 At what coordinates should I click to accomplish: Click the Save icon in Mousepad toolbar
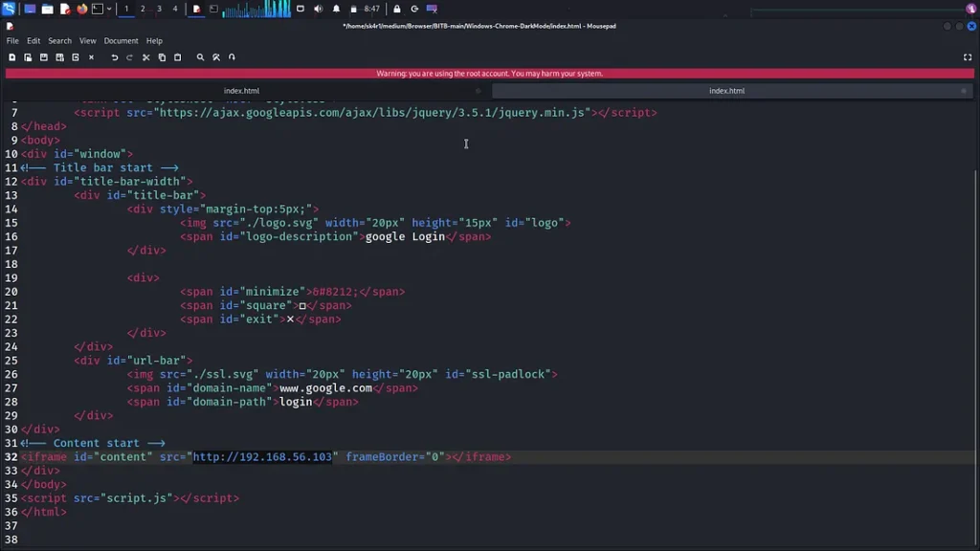43,57
